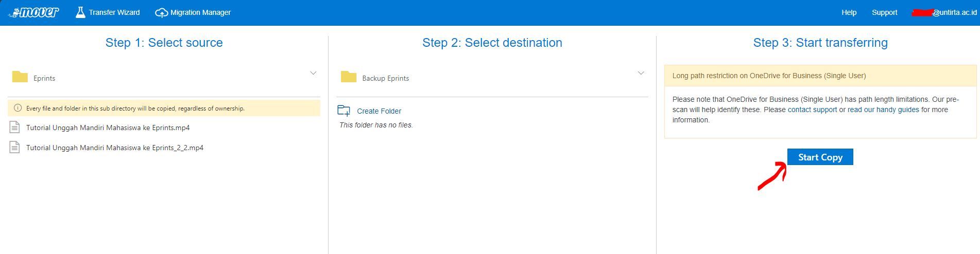Screen dimensions: 980x254
Task: Open the Transfer Wizard menu
Action: (114, 12)
